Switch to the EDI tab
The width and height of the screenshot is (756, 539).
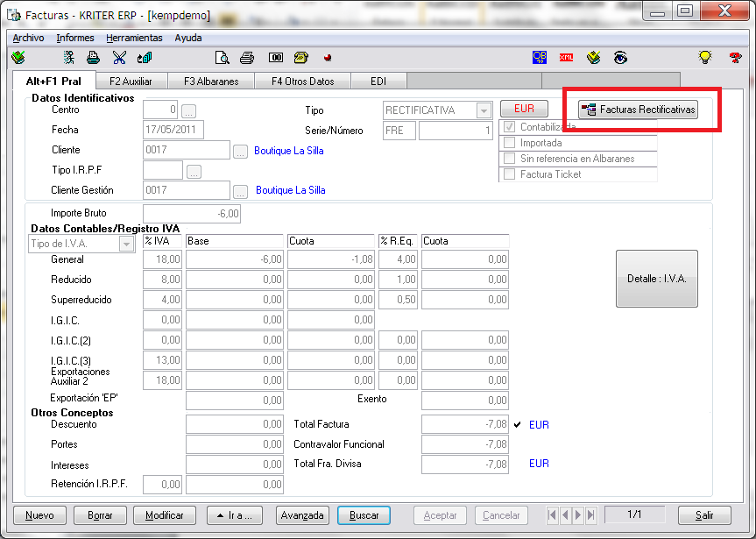click(x=378, y=81)
